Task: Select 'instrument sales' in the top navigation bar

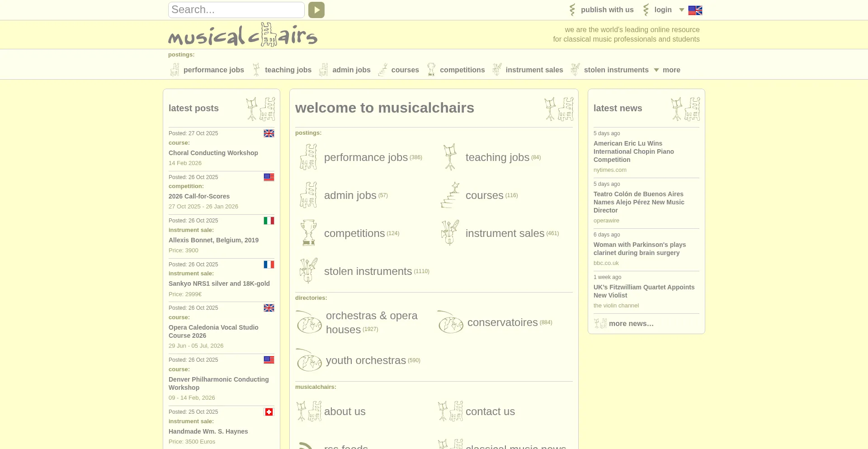Action: pyautogui.click(x=534, y=70)
